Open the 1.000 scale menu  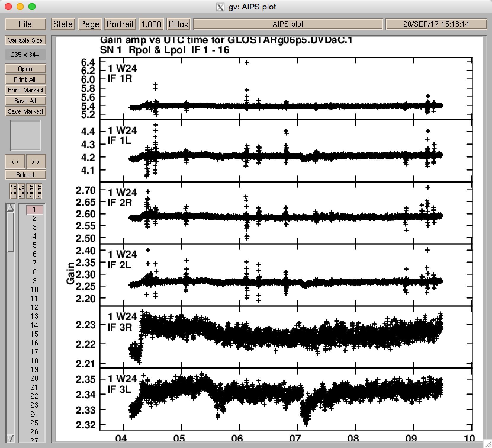tap(151, 24)
